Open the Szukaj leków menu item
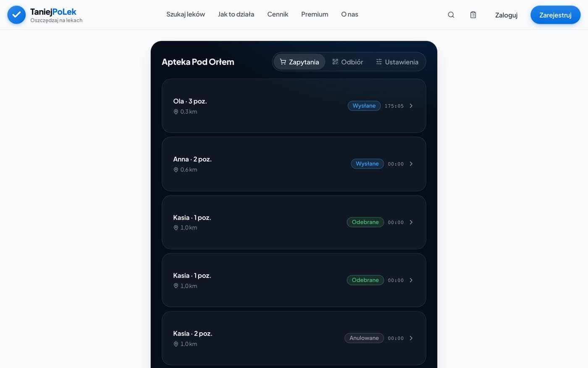This screenshot has height=368, width=588. (x=186, y=14)
